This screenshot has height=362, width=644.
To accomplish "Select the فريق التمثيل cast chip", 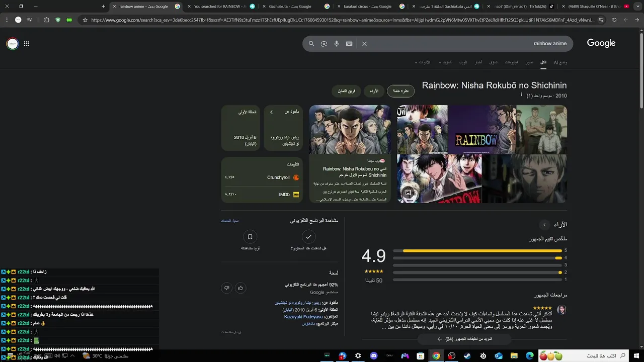I will pos(346,91).
